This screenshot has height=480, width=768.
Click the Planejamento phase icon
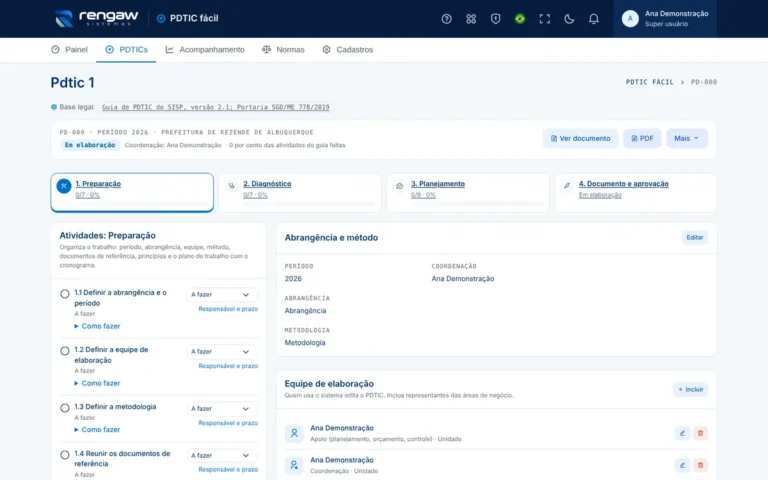point(400,186)
